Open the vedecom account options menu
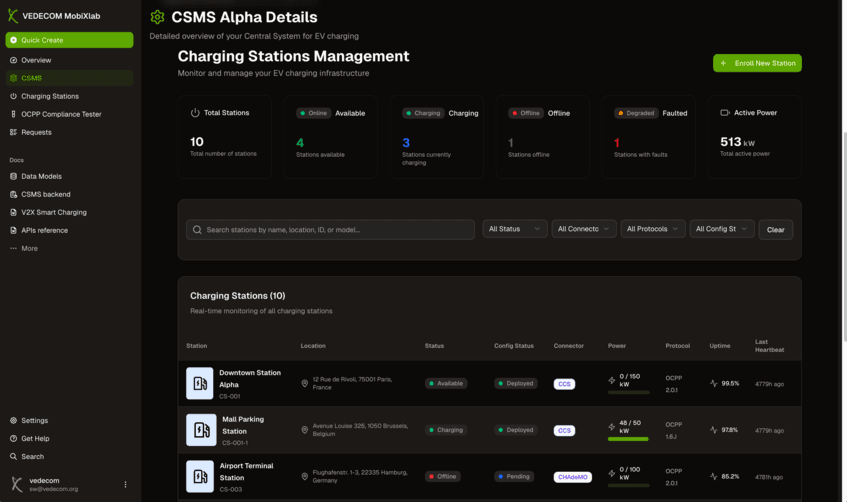This screenshot has height=502, width=847. [125, 485]
